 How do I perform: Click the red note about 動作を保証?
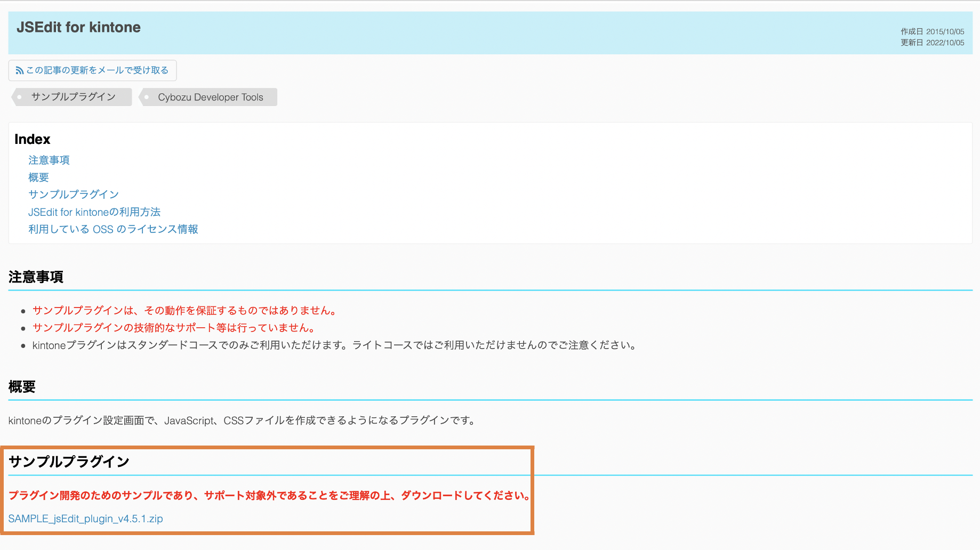coord(184,311)
